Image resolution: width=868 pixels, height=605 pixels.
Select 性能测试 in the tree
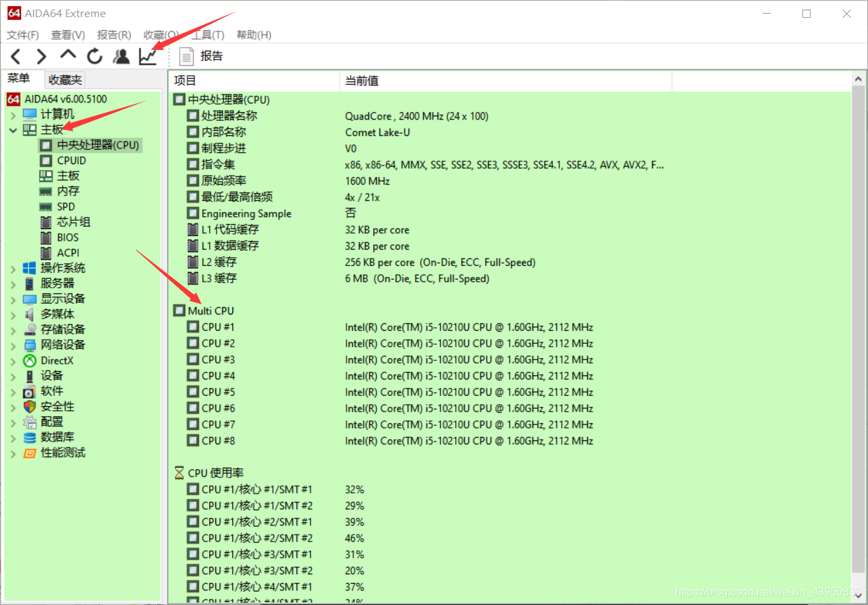[63, 453]
